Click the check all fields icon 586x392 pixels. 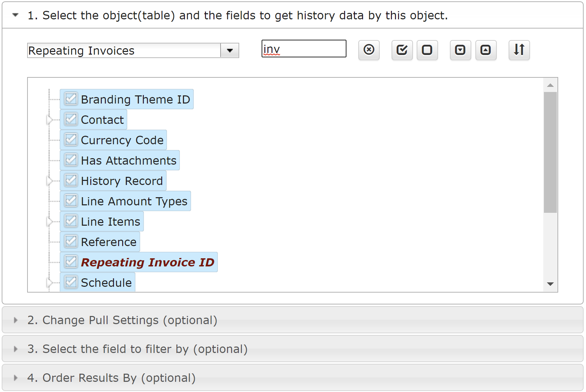(x=402, y=50)
